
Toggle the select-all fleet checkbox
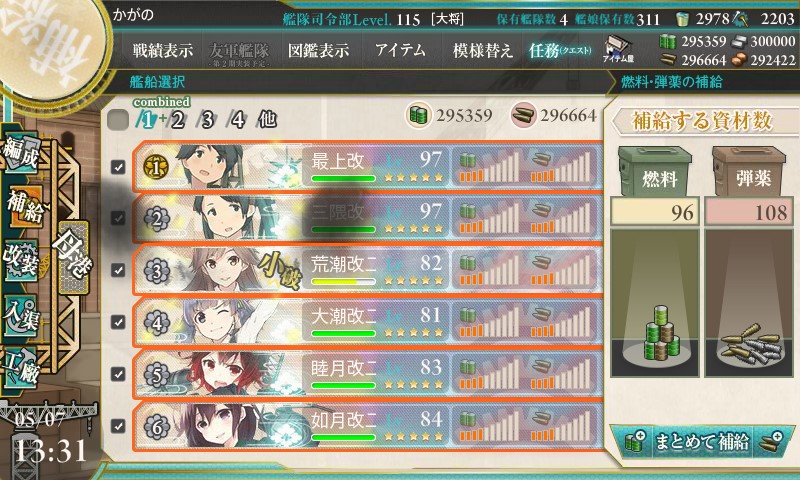coord(118,120)
